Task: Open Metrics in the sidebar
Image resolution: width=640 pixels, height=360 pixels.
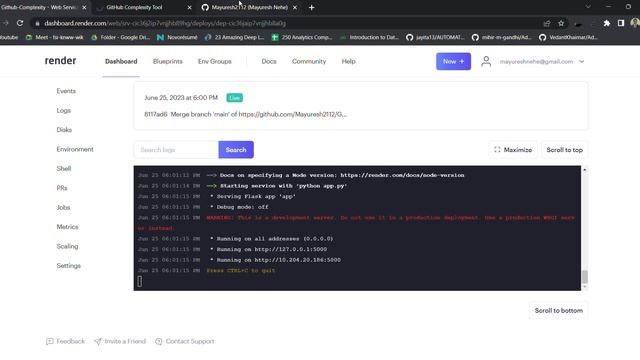Action: click(67, 227)
